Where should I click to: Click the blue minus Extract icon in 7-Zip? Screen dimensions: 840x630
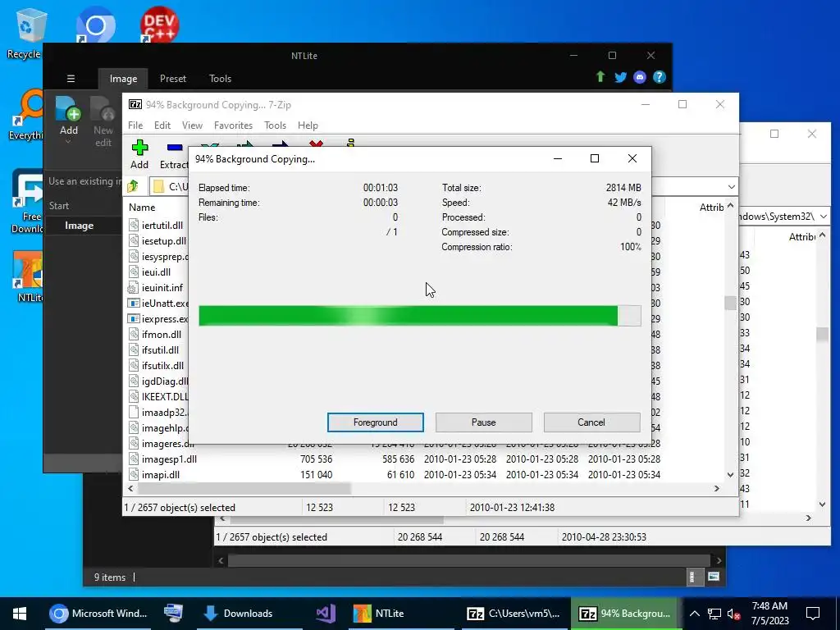[x=175, y=148]
